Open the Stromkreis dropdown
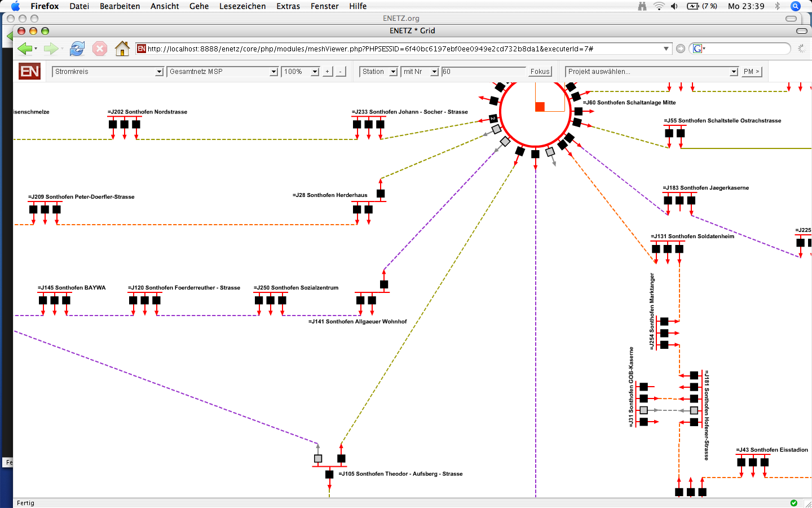The width and height of the screenshot is (812, 508). pyautogui.click(x=108, y=72)
